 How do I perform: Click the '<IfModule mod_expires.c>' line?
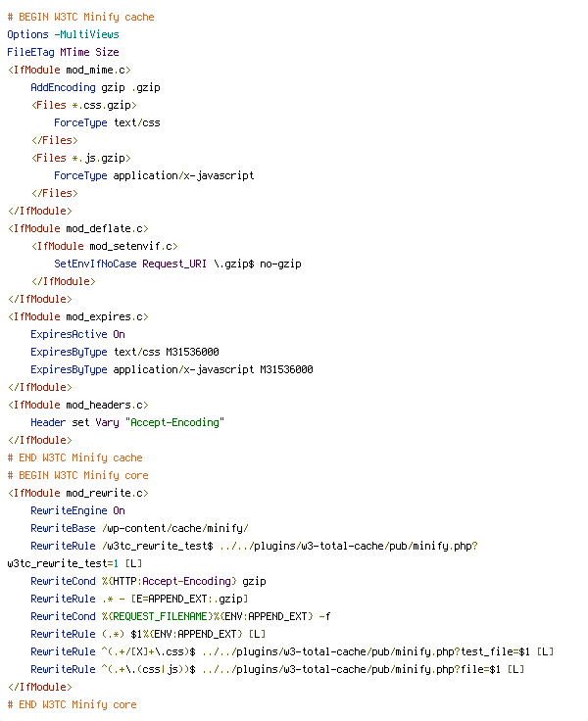(77, 316)
